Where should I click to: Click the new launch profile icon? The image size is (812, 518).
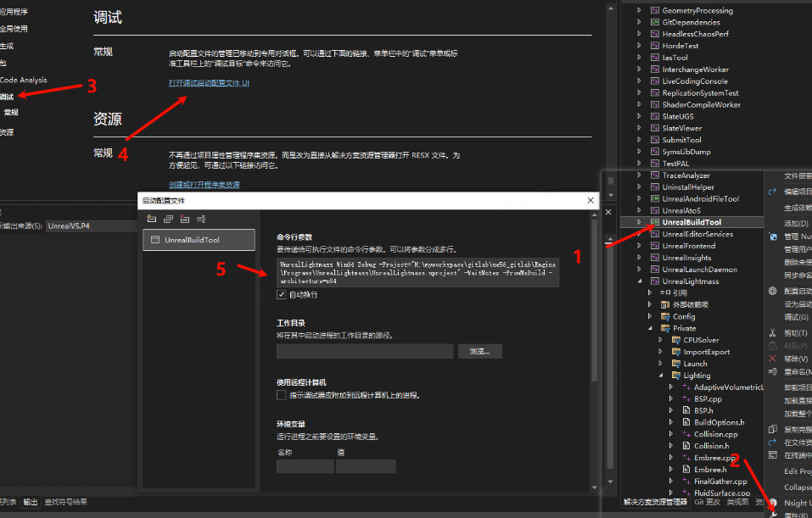click(x=151, y=219)
